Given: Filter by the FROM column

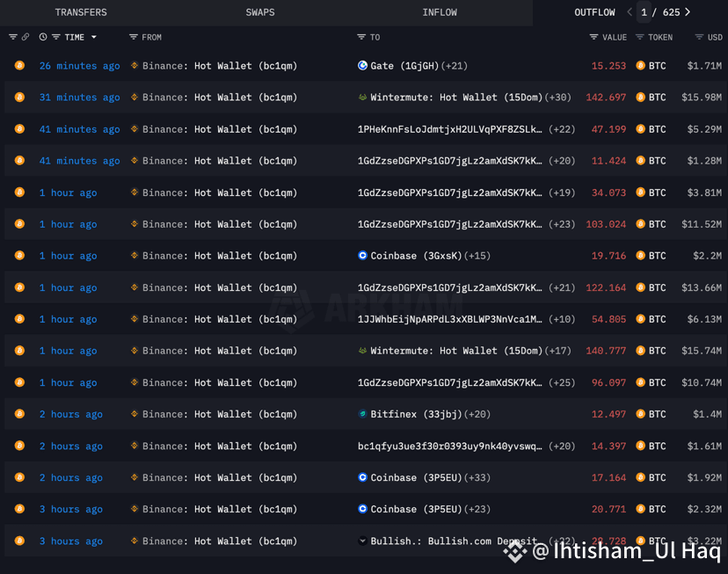Looking at the screenshot, I should 134,37.
